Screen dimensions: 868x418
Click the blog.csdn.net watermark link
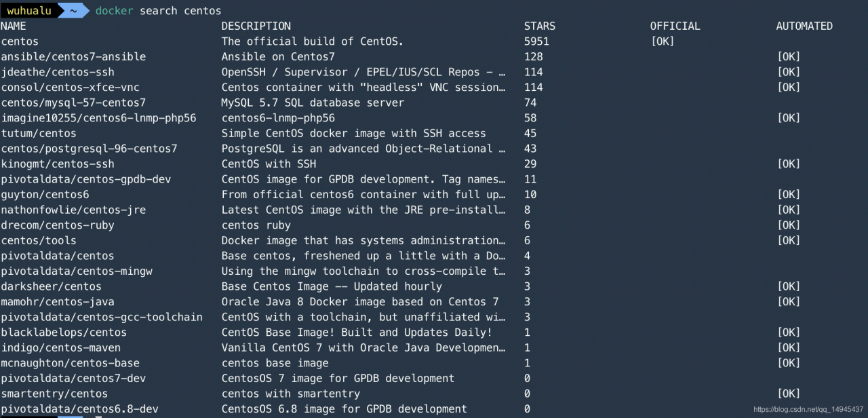(x=810, y=409)
